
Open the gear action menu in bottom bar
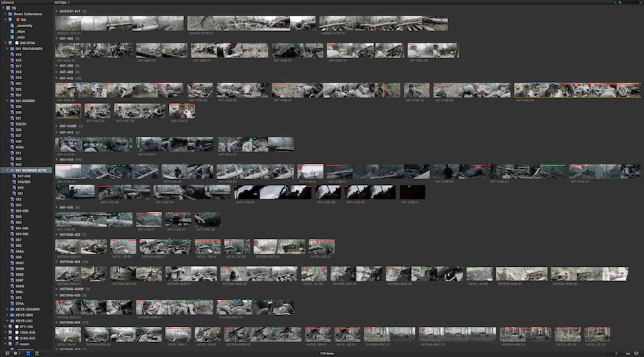pyautogui.click(x=17, y=353)
